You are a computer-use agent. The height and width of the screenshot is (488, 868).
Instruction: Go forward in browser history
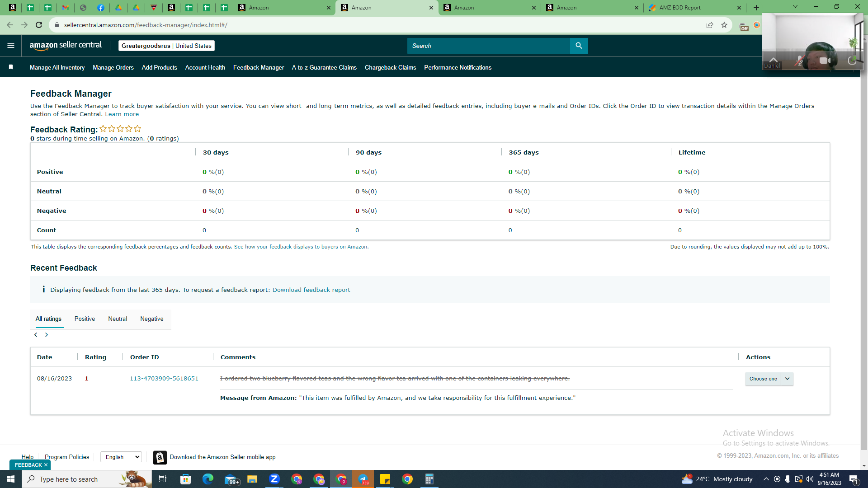point(24,25)
